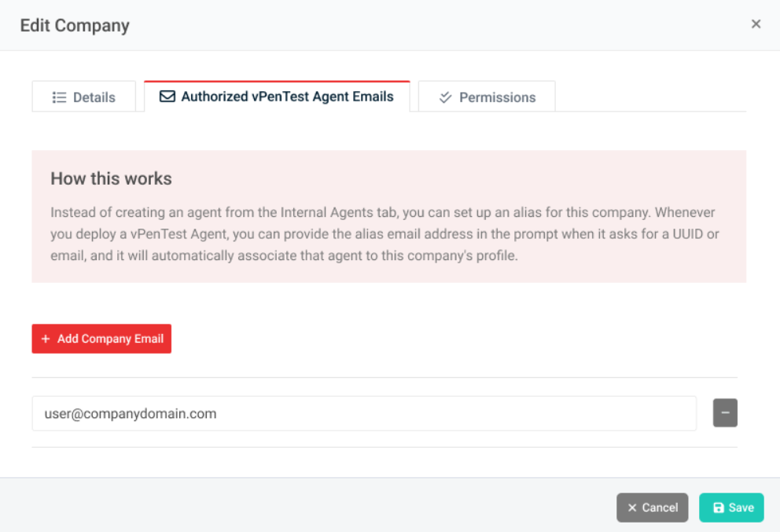Click the envelope icon on the emails tab
This screenshot has width=780, height=532.
[167, 97]
